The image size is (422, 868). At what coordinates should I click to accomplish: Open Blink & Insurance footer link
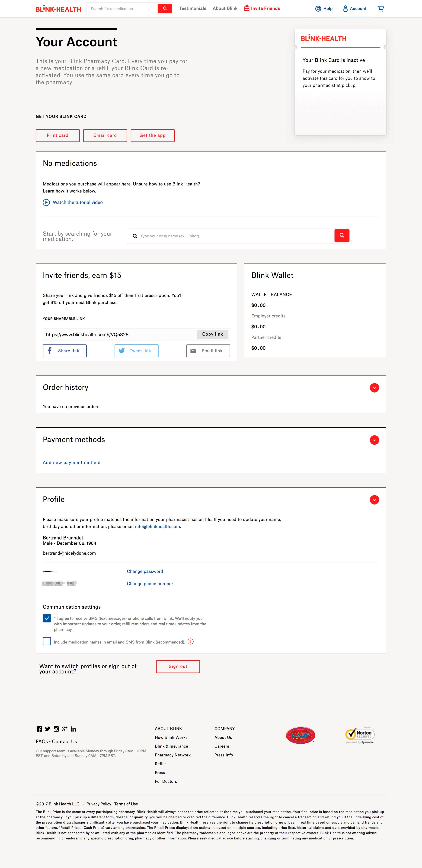coord(171,746)
